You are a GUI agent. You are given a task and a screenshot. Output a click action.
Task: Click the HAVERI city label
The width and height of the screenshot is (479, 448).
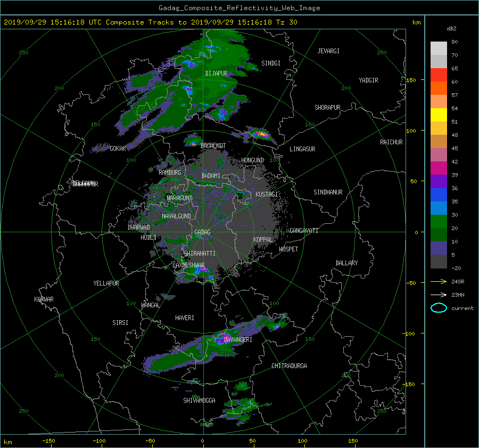pyautogui.click(x=185, y=318)
